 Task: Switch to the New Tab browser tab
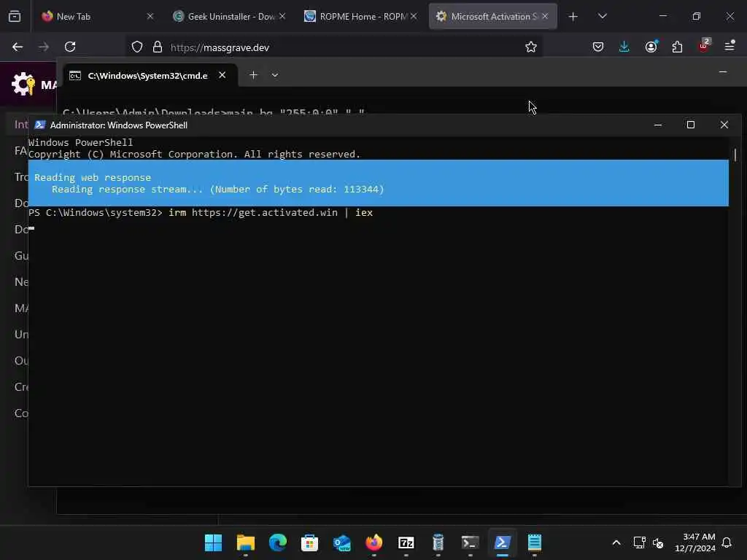click(98, 16)
